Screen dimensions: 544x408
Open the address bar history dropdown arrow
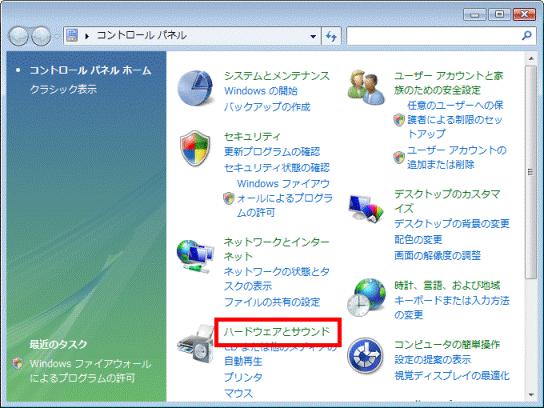[313, 36]
